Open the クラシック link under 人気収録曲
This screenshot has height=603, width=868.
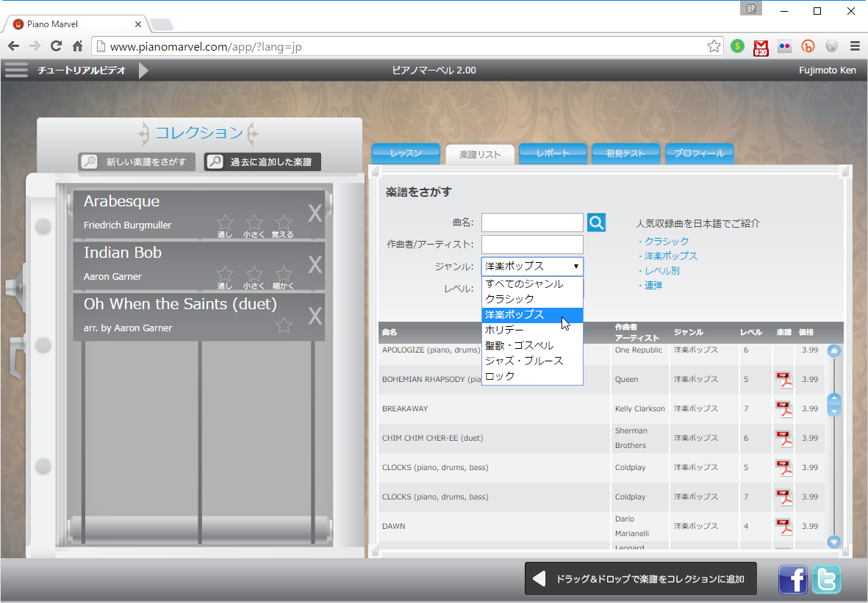click(x=667, y=242)
